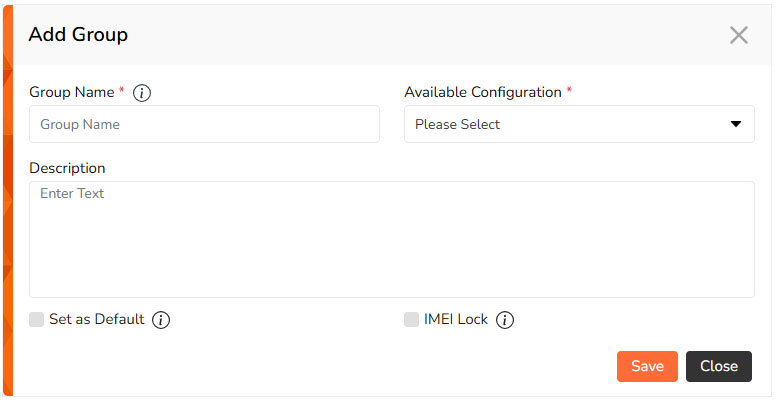Enable the Set as Default checkbox
Screen dimensions: 779x404
[37, 320]
